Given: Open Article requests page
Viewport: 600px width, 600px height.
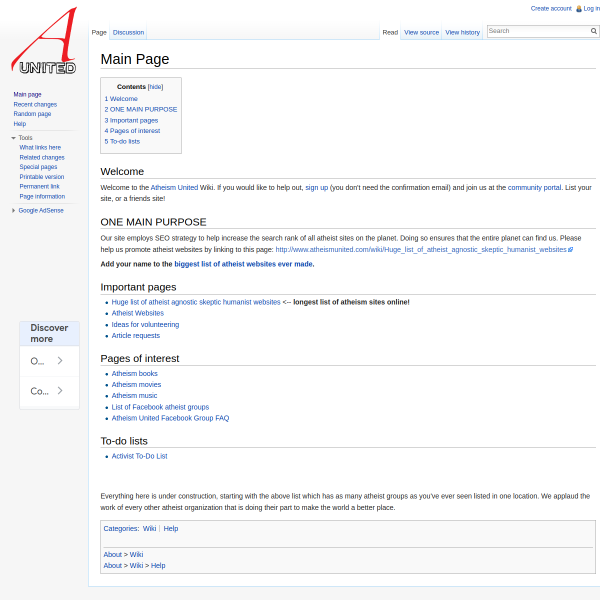Looking at the screenshot, I should tap(135, 336).
